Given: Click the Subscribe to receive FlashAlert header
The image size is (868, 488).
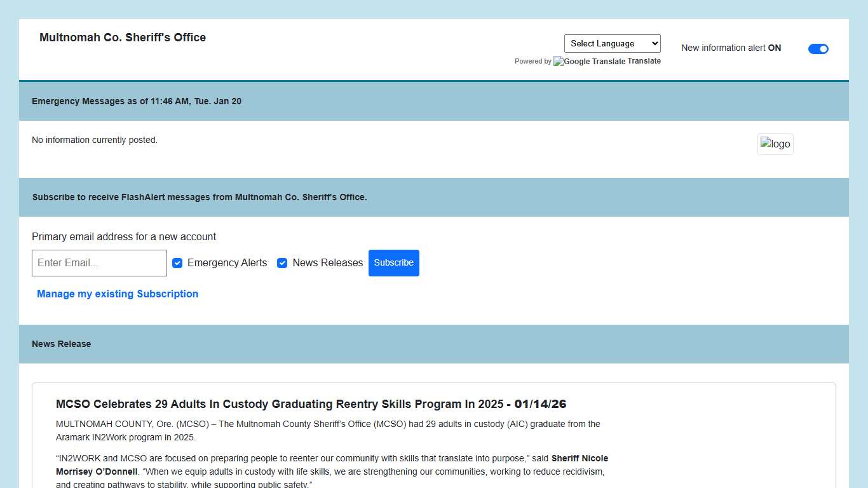Looking at the screenshot, I should click(200, 197).
